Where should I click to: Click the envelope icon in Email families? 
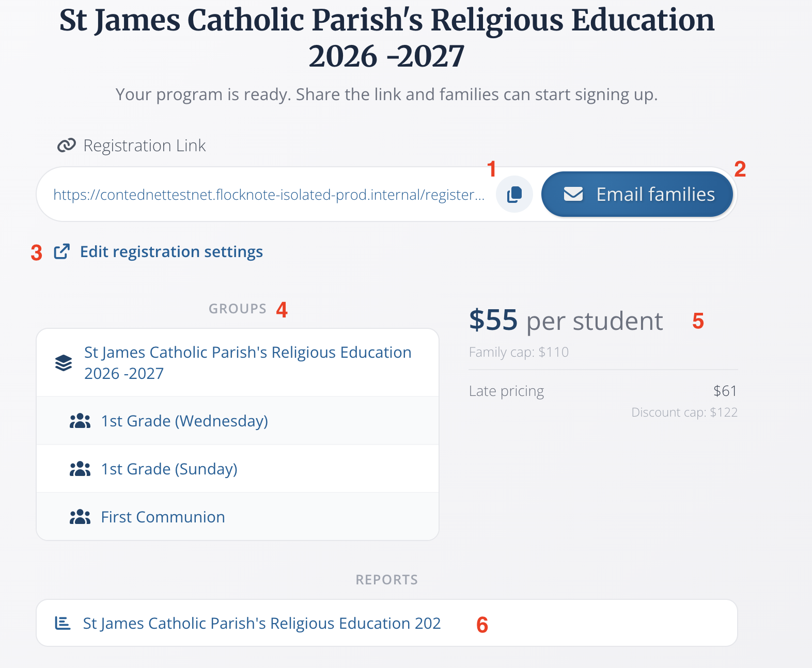pyautogui.click(x=573, y=195)
